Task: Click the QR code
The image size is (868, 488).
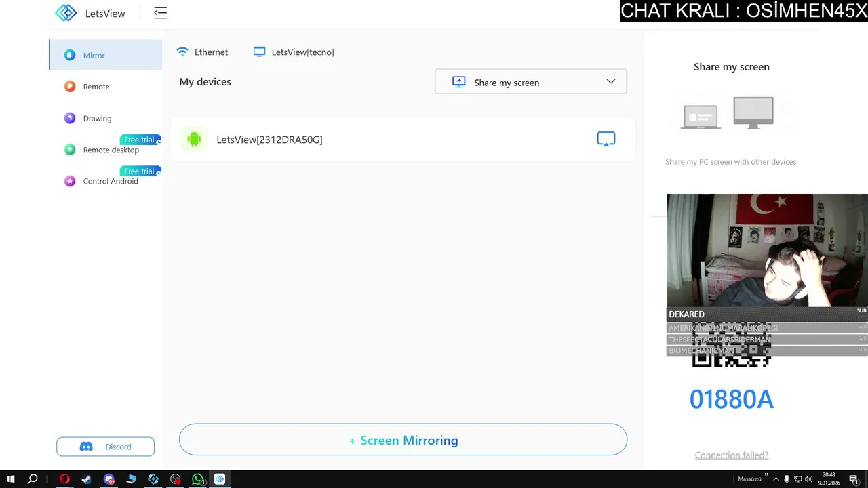Action: [732, 344]
